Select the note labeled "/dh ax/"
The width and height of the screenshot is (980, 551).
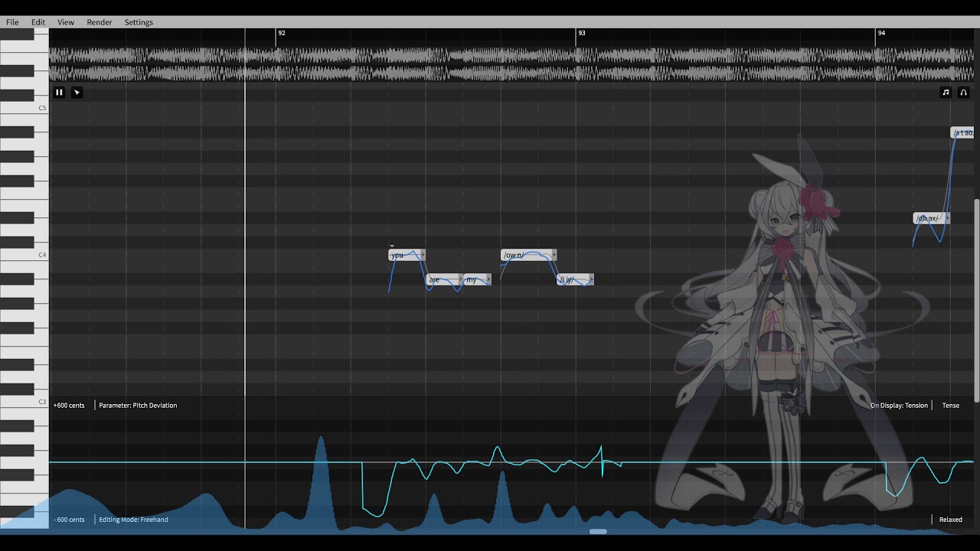tap(932, 218)
